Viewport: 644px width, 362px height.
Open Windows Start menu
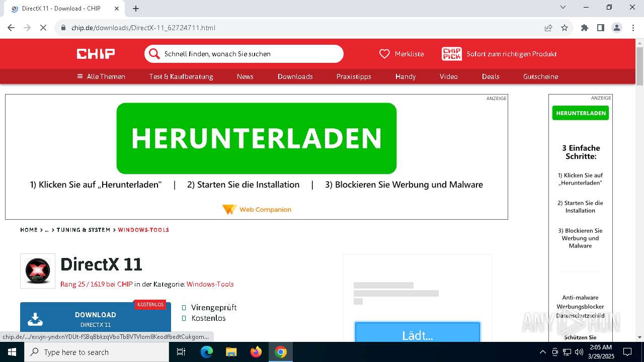pos(12,352)
